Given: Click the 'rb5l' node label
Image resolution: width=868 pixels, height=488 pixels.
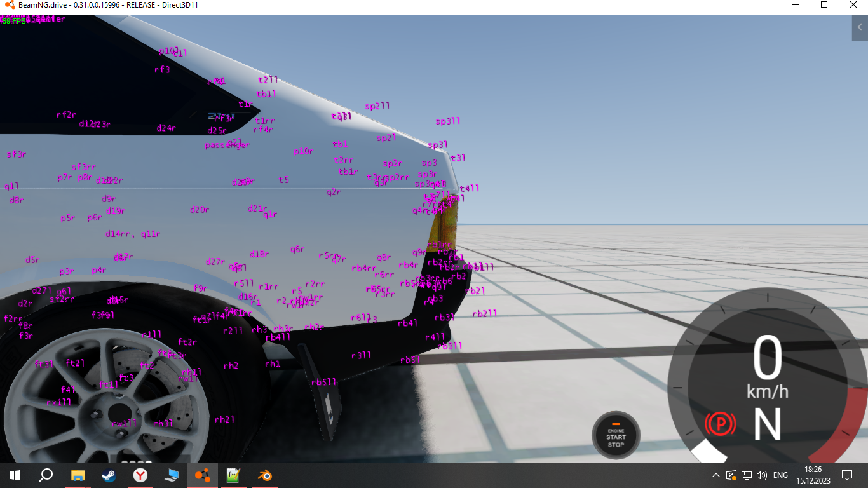Looking at the screenshot, I should [x=410, y=360].
